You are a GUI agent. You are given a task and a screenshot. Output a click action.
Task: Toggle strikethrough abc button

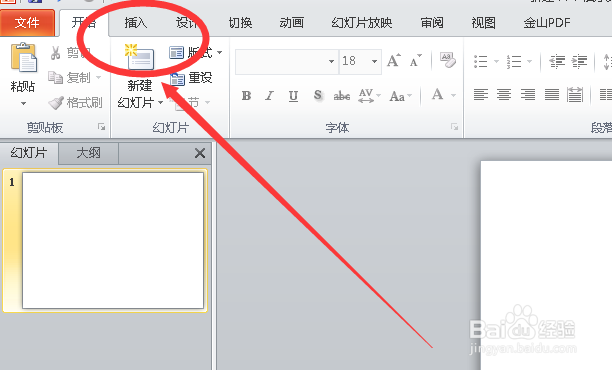pyautogui.click(x=342, y=96)
